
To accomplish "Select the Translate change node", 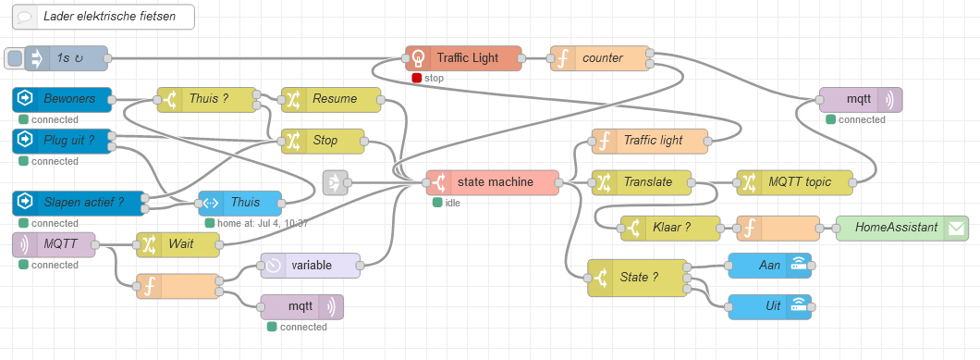I will tap(642, 182).
